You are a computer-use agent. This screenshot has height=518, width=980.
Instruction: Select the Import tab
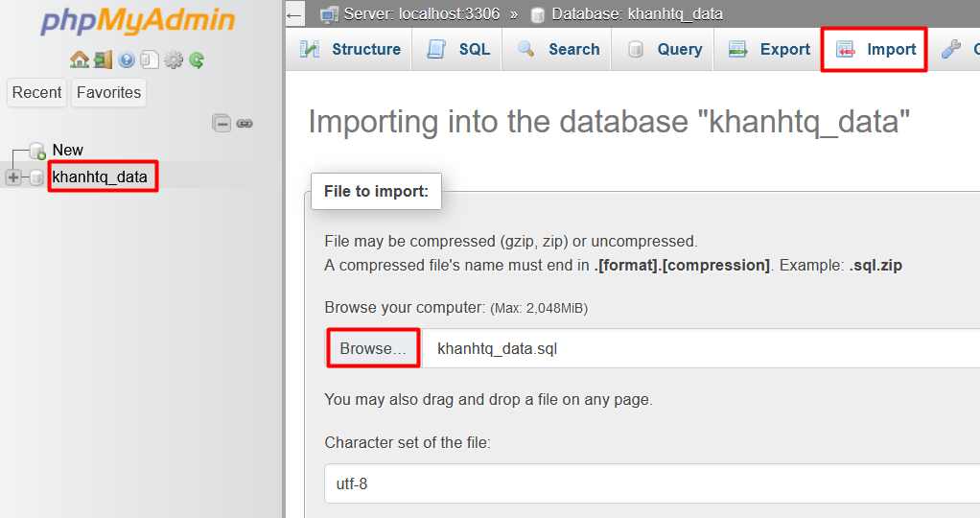[x=876, y=50]
